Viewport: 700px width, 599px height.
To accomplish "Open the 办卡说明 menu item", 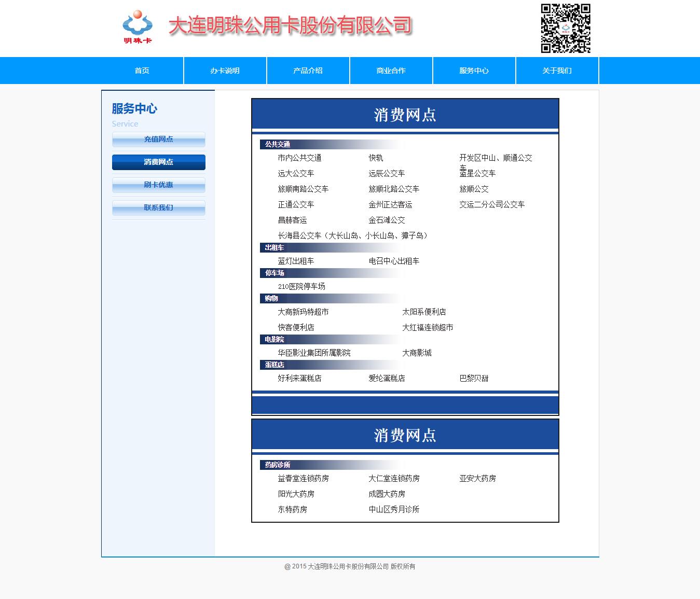I will click(225, 71).
